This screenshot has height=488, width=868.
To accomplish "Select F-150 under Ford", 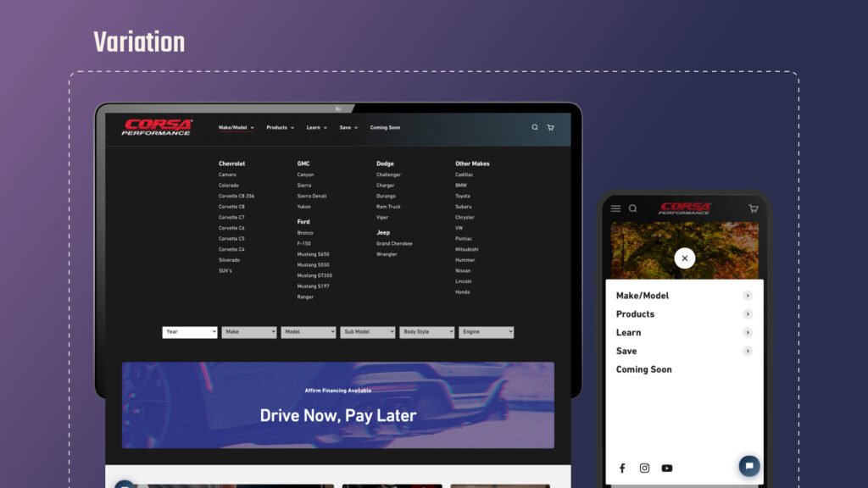I will tap(304, 243).
